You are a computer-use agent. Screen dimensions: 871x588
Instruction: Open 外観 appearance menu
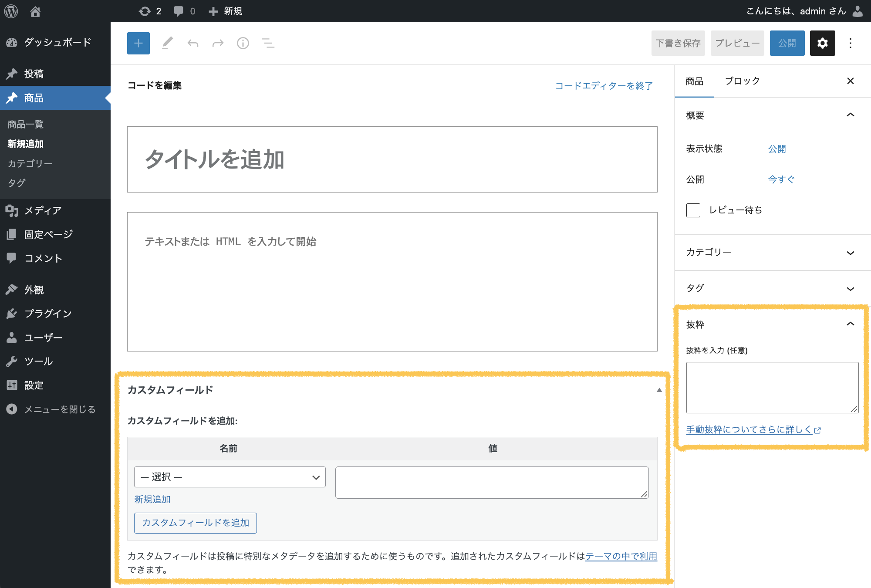pyautogui.click(x=55, y=290)
